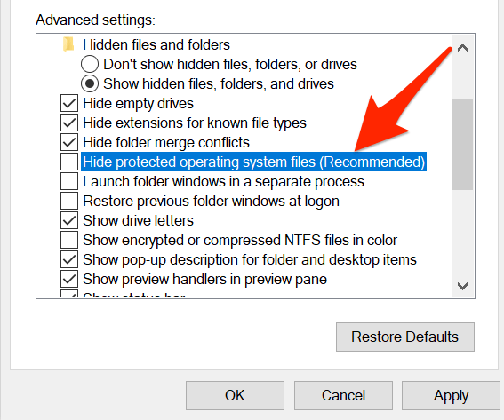This screenshot has width=504, height=420.
Task: Enable Launch folder windows in separate process
Action: point(69,181)
